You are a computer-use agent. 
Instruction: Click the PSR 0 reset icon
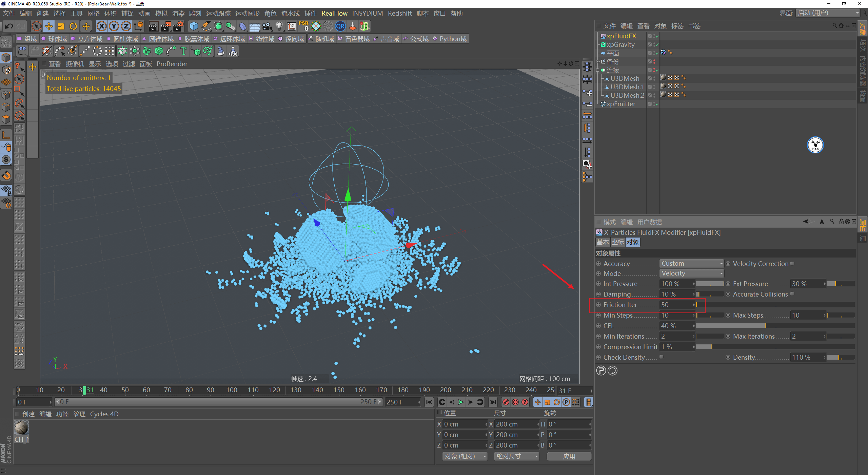pos(304,26)
